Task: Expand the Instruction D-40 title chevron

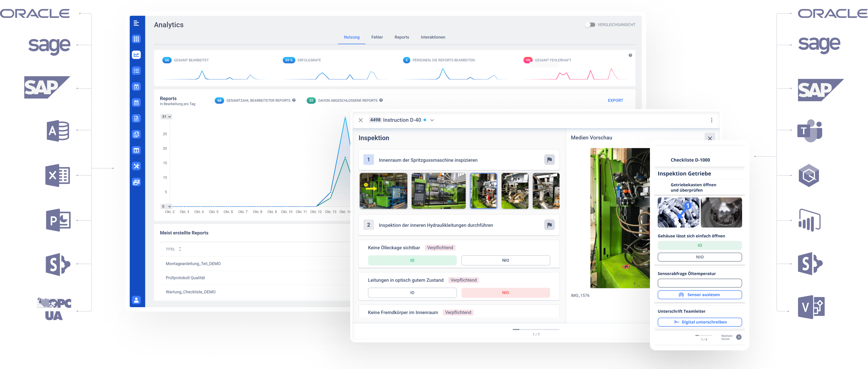Action: pyautogui.click(x=432, y=120)
